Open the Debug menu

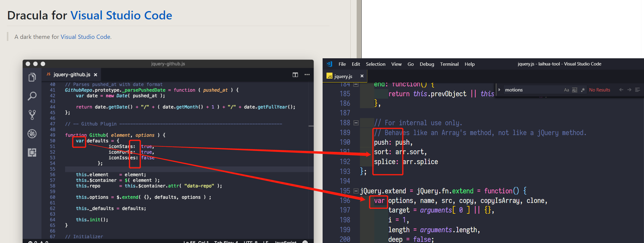coord(427,64)
